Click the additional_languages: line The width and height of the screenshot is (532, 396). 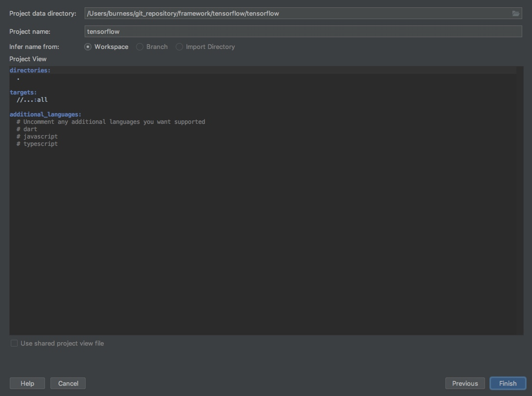pos(46,115)
